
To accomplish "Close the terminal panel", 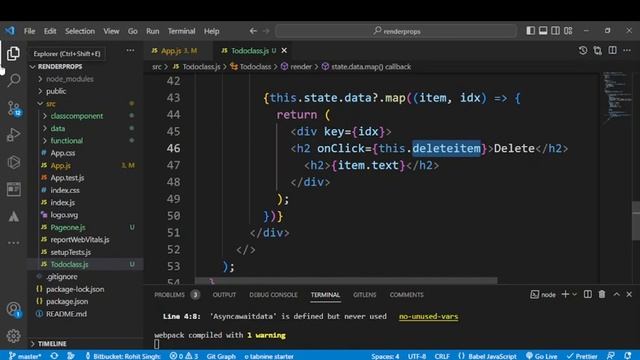I will [629, 294].
